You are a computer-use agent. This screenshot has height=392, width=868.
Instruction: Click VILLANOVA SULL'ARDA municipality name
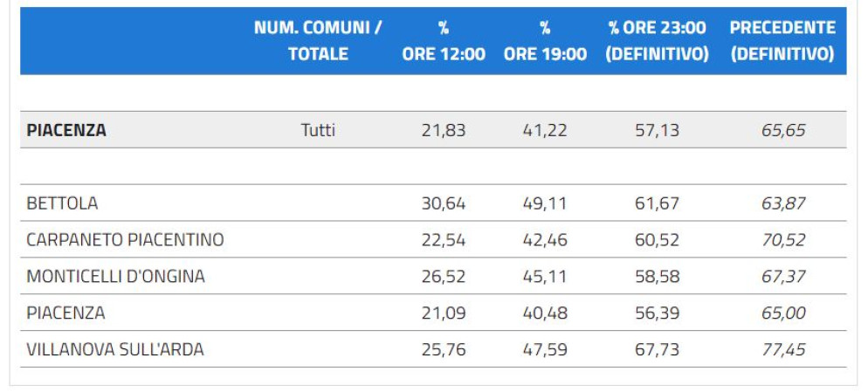(x=115, y=350)
